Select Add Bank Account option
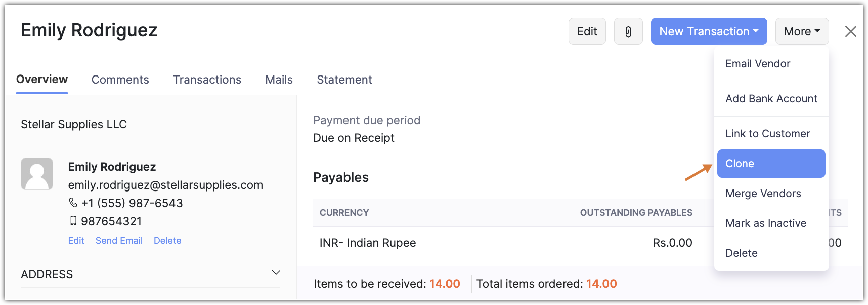 coord(771,99)
